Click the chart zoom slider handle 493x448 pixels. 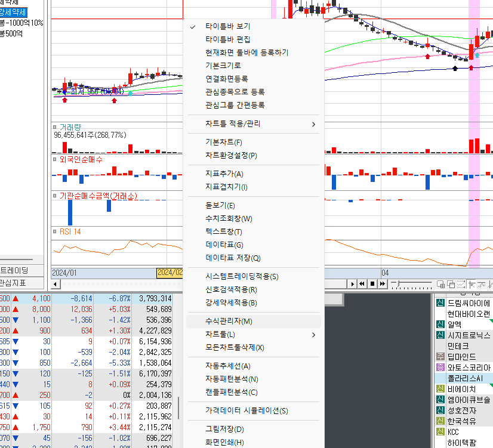[x=399, y=284]
